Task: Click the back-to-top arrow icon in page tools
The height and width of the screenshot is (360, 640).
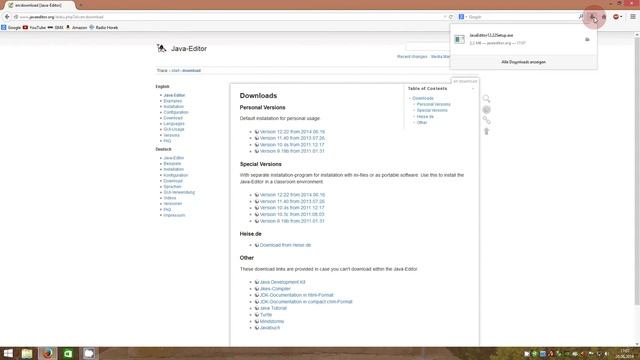Action: (x=486, y=131)
